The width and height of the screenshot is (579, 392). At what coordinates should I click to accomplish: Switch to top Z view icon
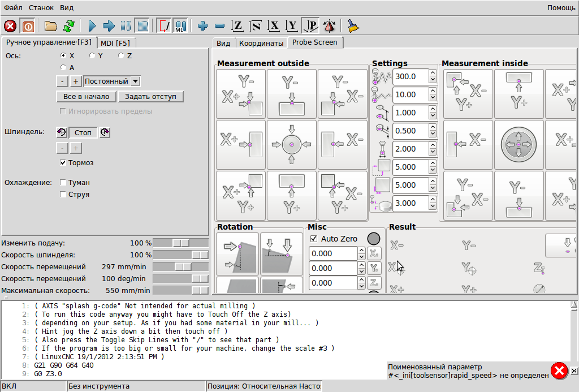(237, 26)
